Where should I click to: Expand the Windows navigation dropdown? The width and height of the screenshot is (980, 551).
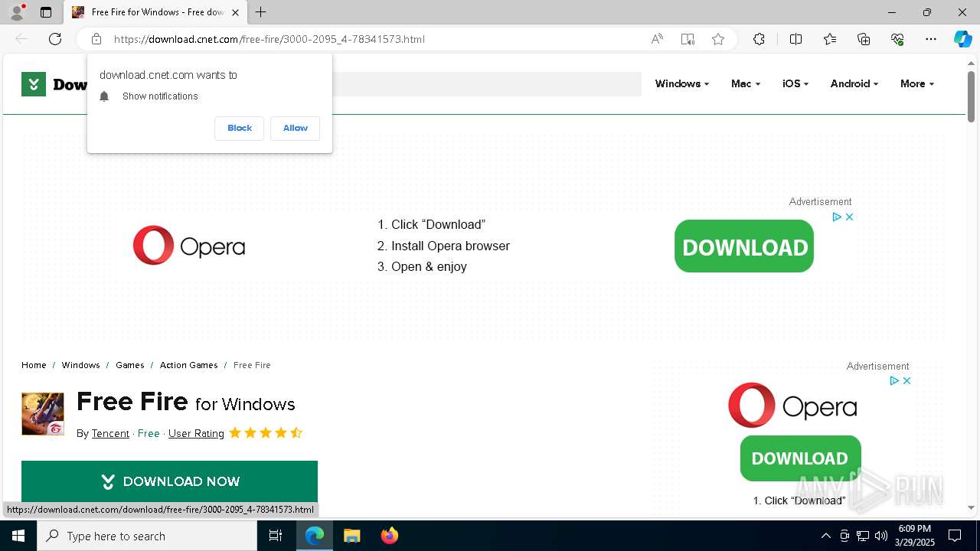(681, 83)
